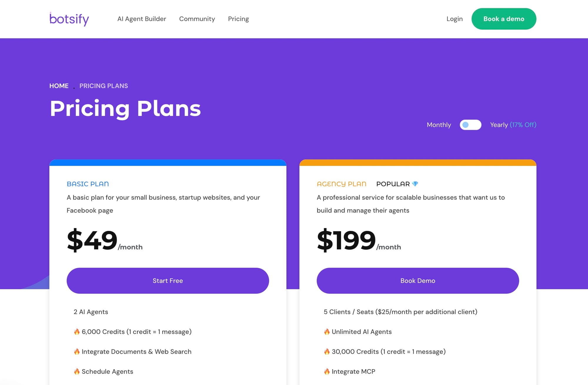Click the diamond icon next to POPULAR
The width and height of the screenshot is (588, 385).
415,184
